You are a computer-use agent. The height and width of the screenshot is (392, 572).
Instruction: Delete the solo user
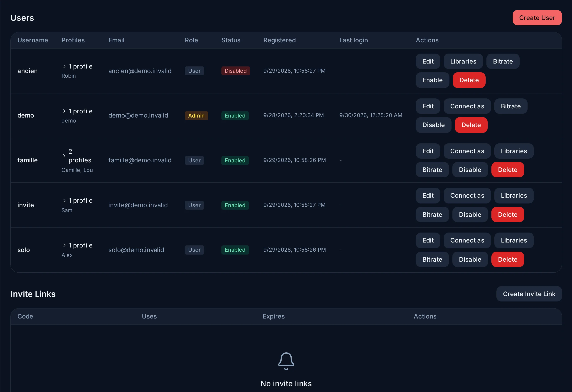[508, 259]
